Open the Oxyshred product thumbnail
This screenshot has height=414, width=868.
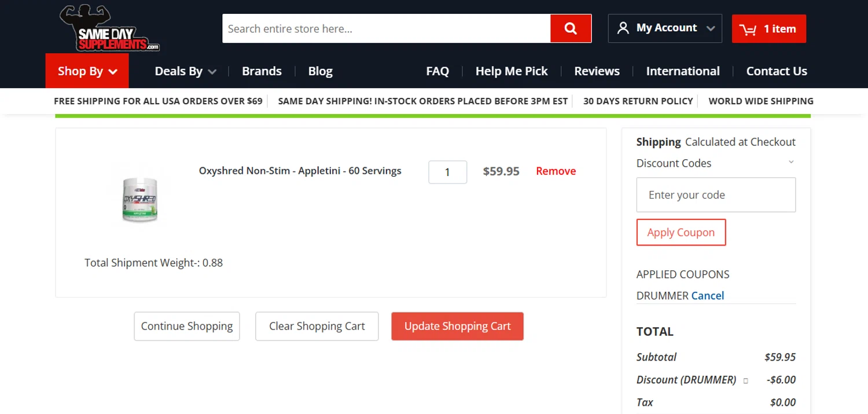pos(140,200)
